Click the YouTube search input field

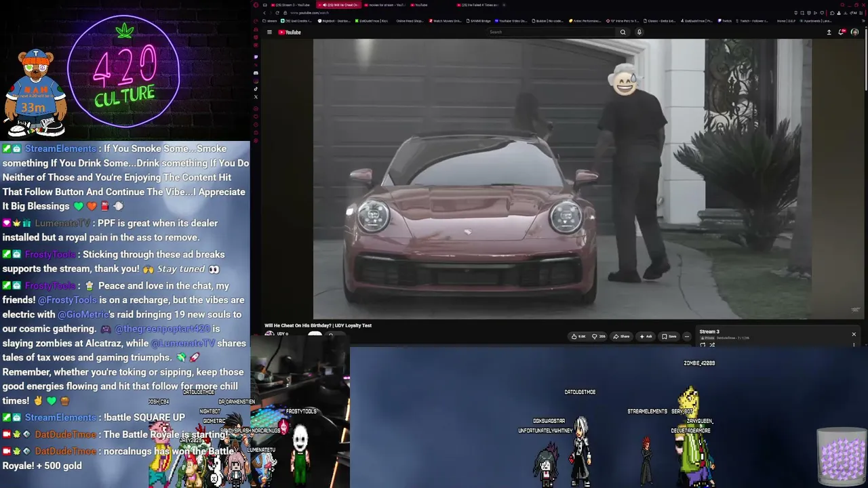[x=551, y=32]
